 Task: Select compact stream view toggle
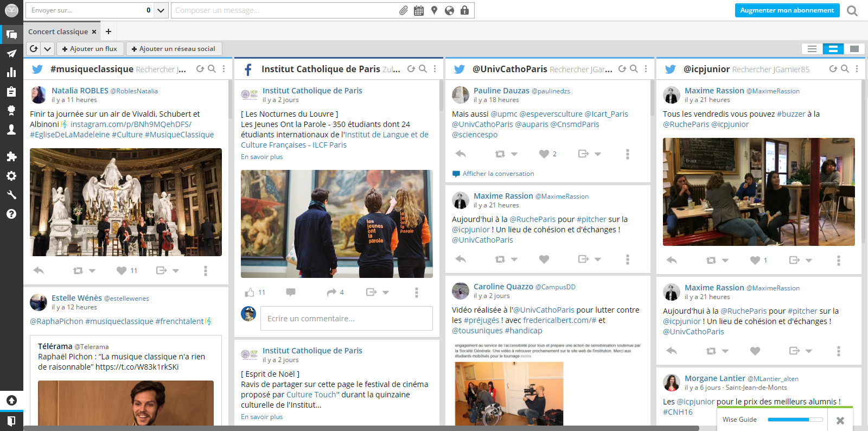pos(812,49)
